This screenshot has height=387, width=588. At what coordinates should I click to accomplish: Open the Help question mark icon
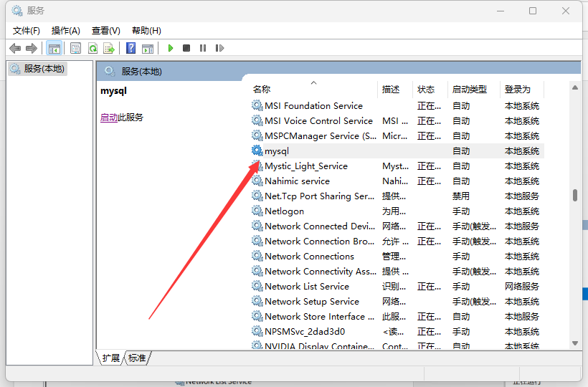click(131, 48)
